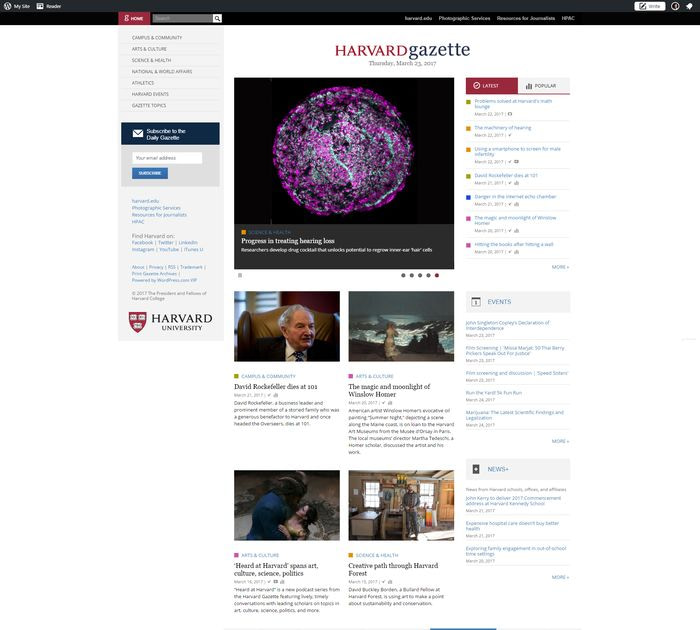Open Instagram link in sidebar
Screen dimensions: 700x630
point(143,250)
